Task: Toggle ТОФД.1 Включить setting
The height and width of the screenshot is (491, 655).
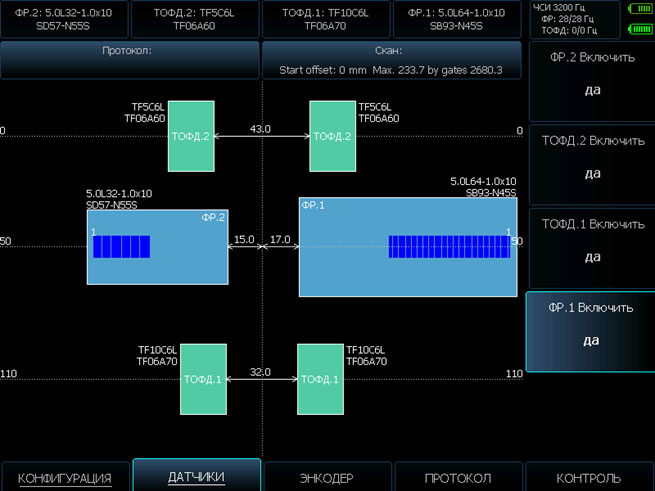Action: [590, 241]
